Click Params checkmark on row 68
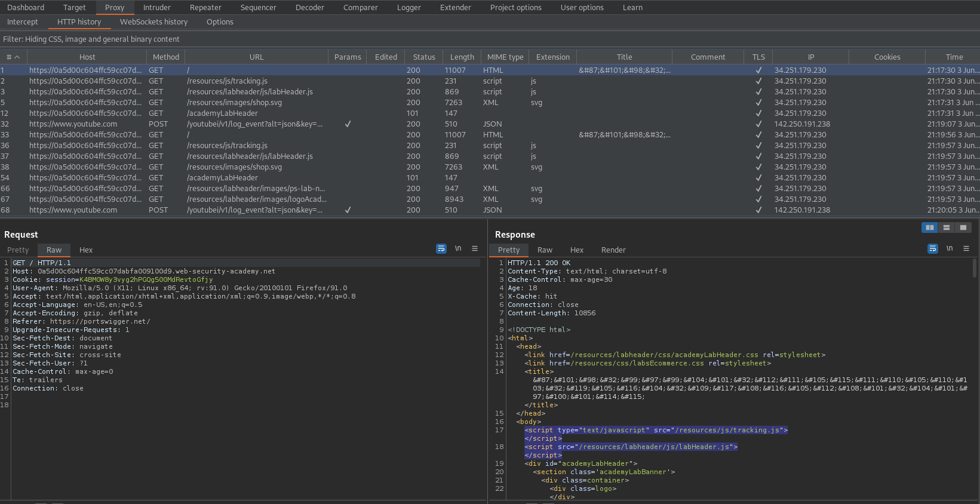This screenshot has height=504, width=980. tap(348, 210)
